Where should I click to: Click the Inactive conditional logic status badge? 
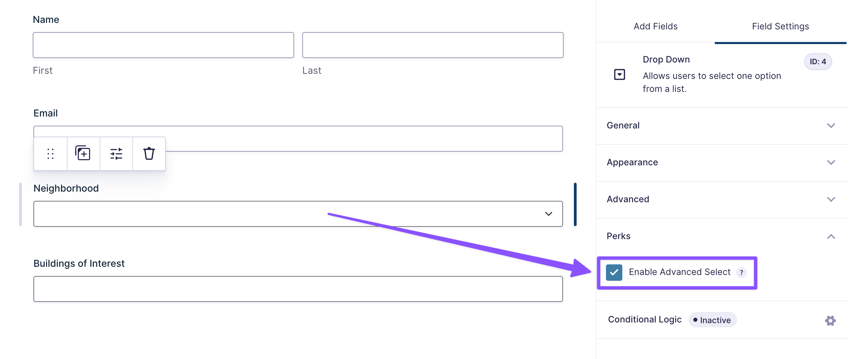pyautogui.click(x=712, y=320)
